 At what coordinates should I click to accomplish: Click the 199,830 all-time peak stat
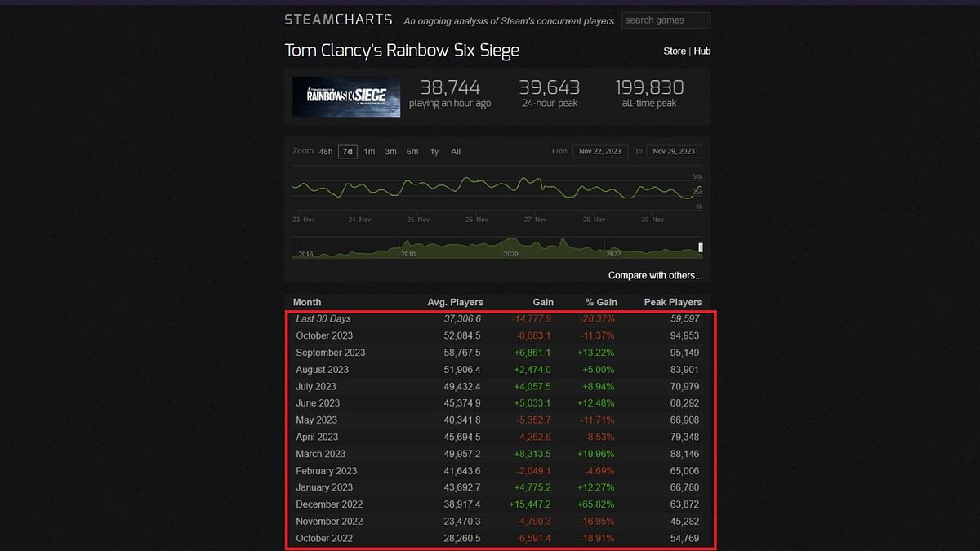(649, 93)
